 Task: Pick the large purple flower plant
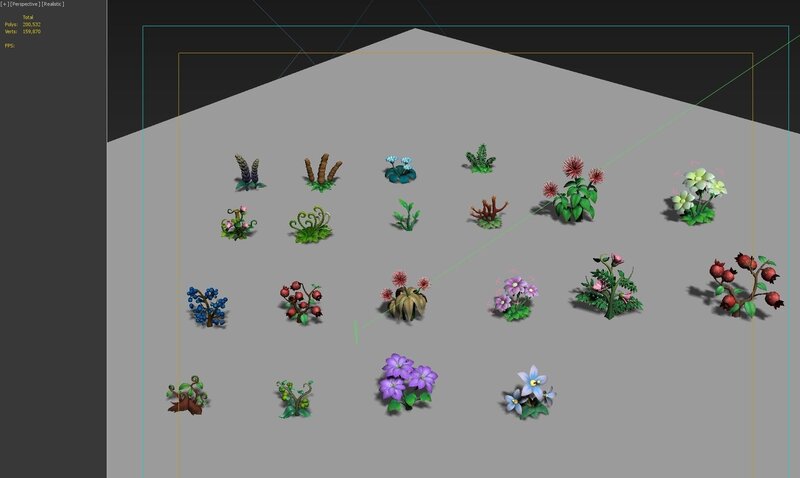coord(406,380)
